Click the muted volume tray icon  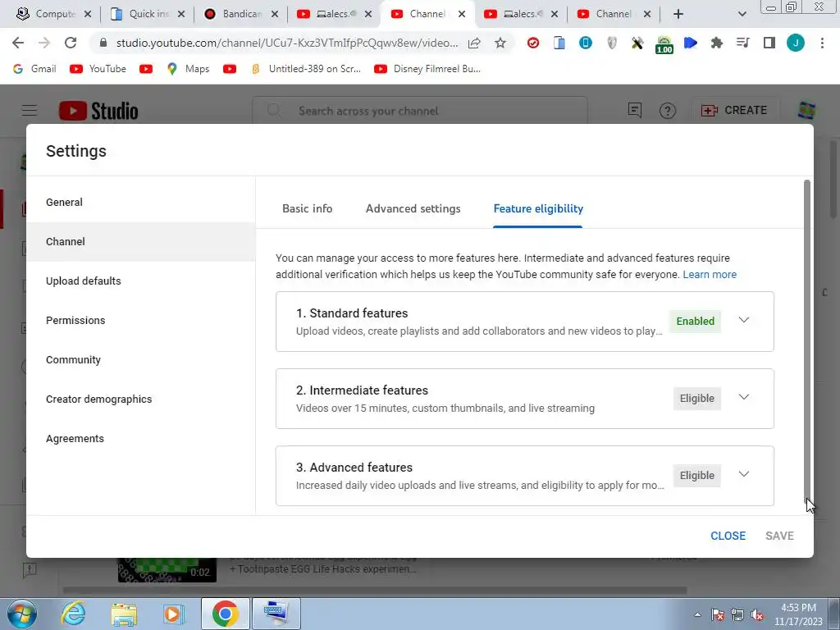[x=757, y=614]
